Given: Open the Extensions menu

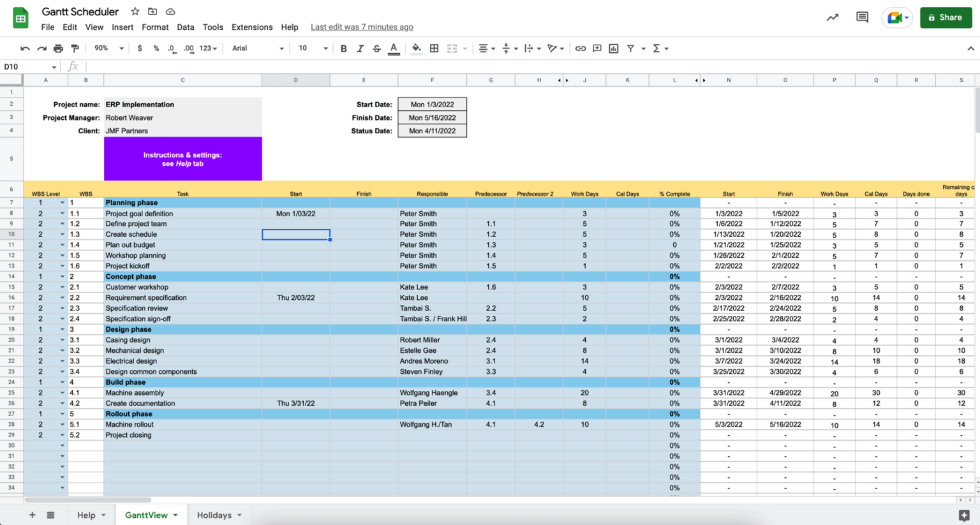Looking at the screenshot, I should click(251, 27).
